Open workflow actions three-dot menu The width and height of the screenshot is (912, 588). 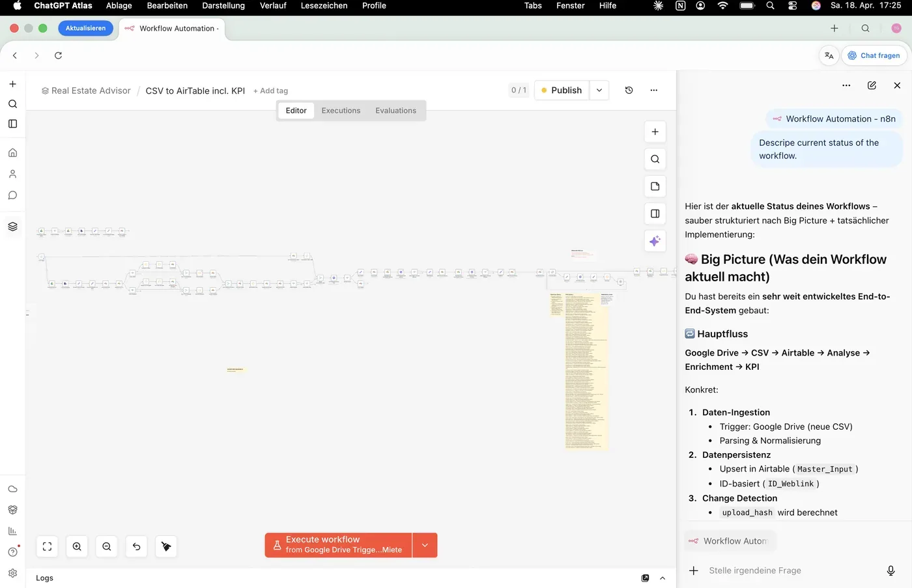tap(653, 91)
